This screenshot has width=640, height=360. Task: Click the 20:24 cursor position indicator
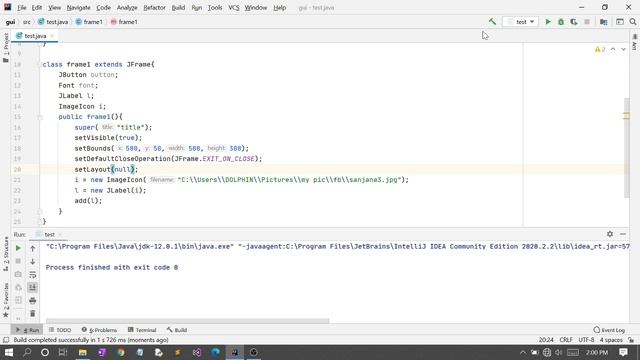coord(546,340)
